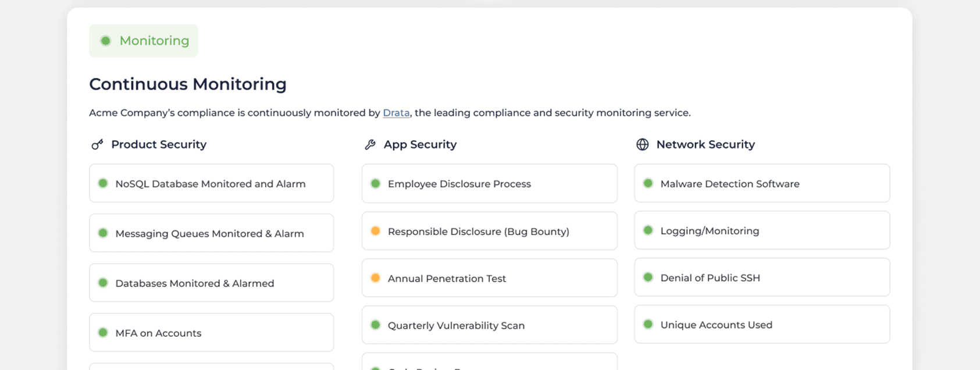
Task: Open Denial of Public SSH entry
Action: tap(761, 278)
